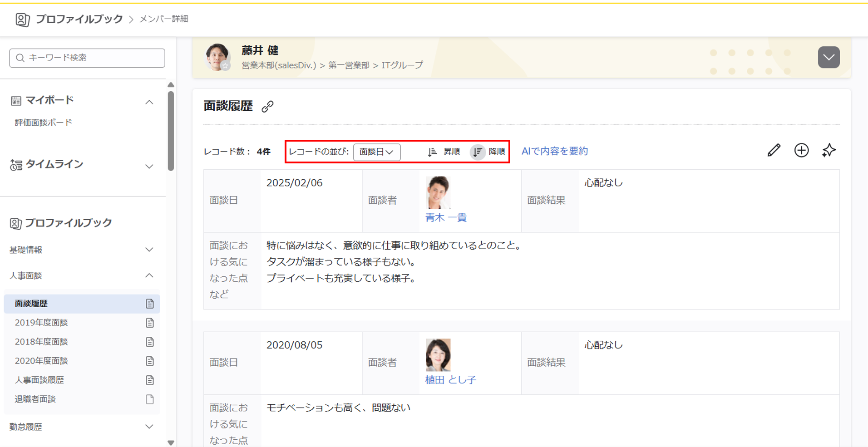
Task: Click the キーワード検索 search field
Action: pos(87,58)
